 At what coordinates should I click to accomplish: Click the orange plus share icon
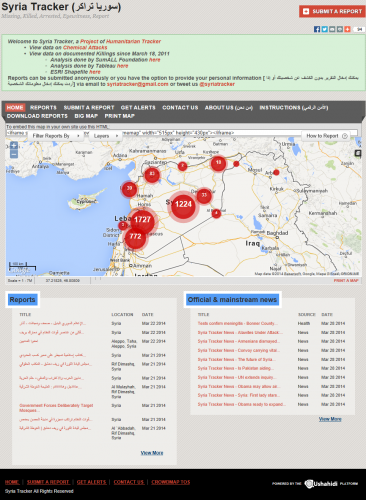point(347,29)
